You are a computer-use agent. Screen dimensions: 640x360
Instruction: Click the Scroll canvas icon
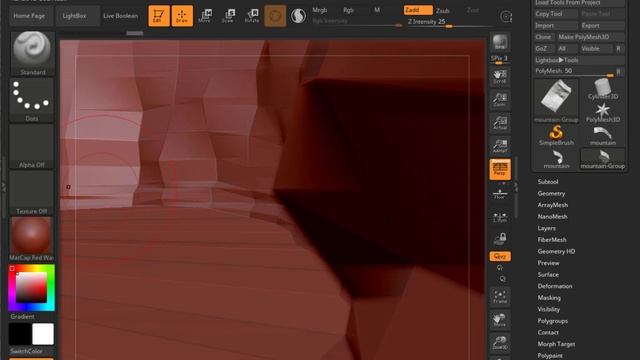tap(500, 76)
